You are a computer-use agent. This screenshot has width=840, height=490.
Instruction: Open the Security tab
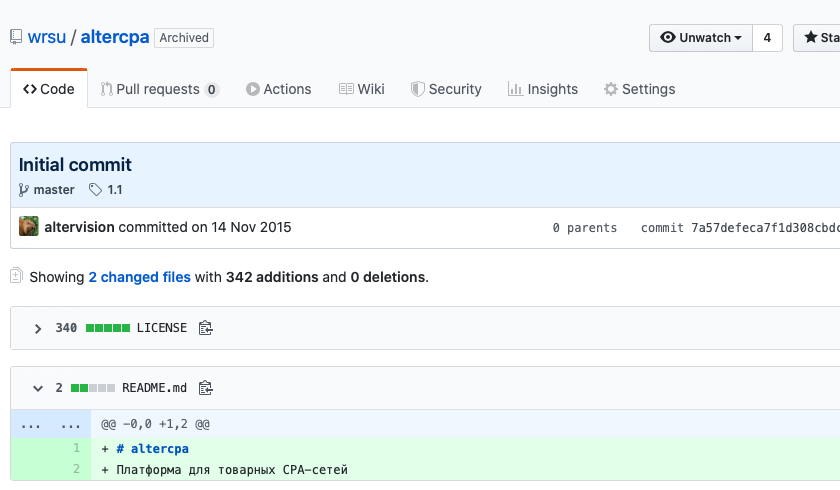[x=446, y=89]
